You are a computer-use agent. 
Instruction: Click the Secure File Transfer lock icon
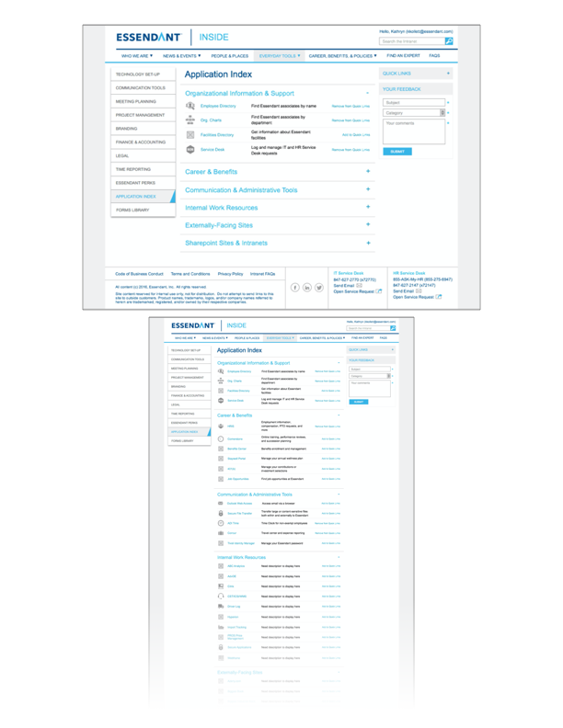[221, 513]
